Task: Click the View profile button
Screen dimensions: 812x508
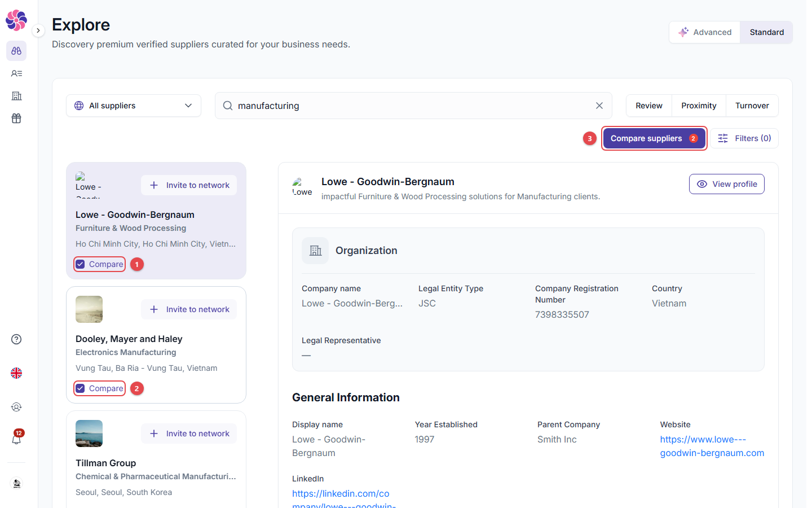Action: tap(726, 184)
